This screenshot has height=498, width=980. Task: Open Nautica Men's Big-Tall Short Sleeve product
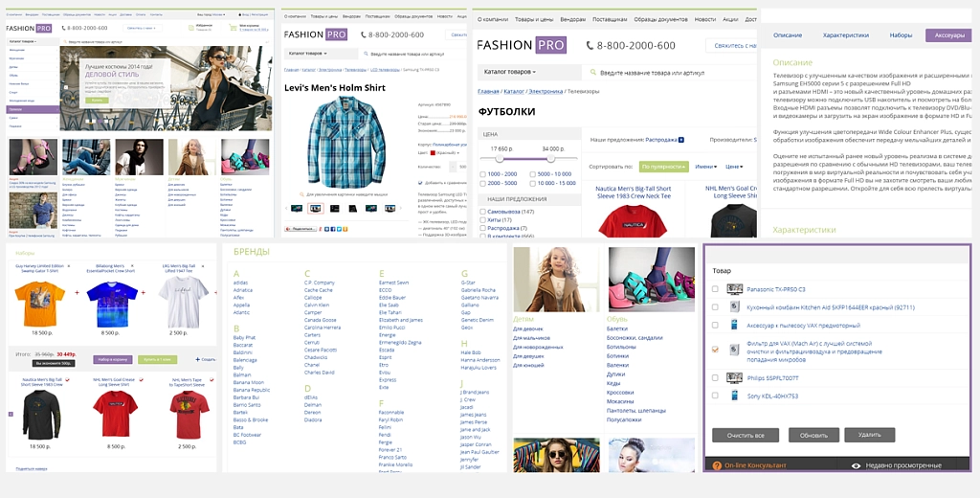634,192
